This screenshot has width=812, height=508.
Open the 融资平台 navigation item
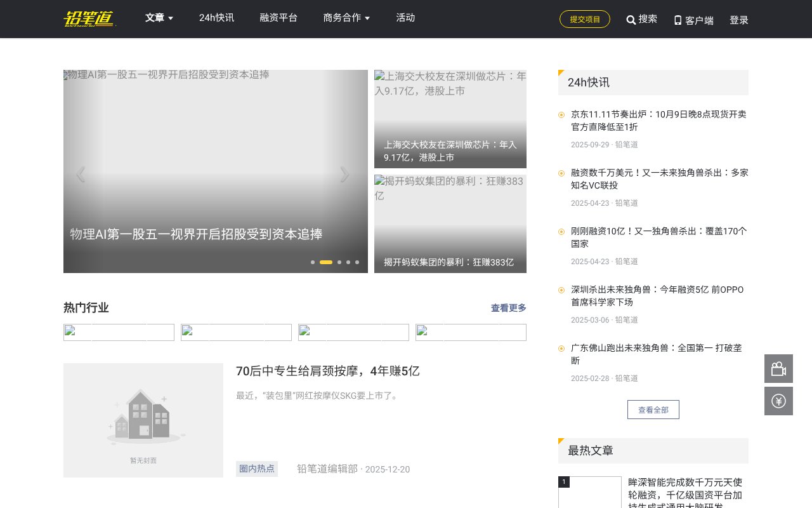(x=278, y=18)
